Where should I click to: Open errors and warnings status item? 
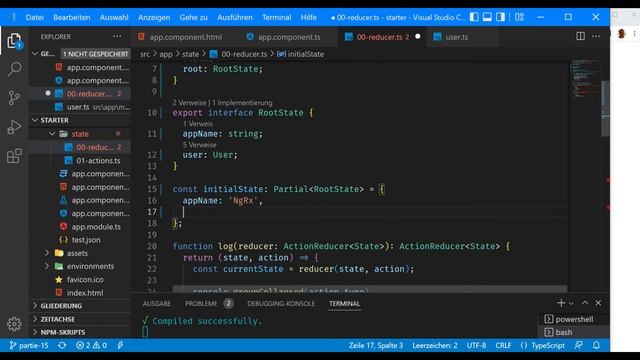pyautogui.click(x=91, y=345)
